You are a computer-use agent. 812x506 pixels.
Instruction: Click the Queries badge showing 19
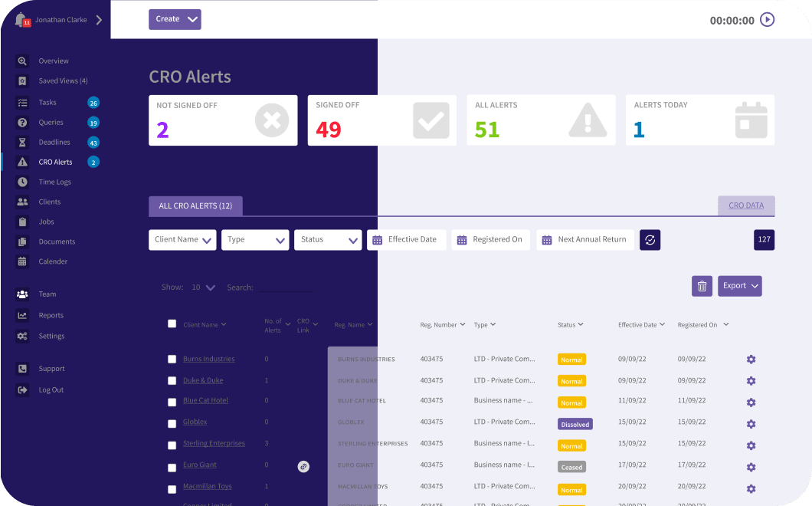(x=93, y=123)
